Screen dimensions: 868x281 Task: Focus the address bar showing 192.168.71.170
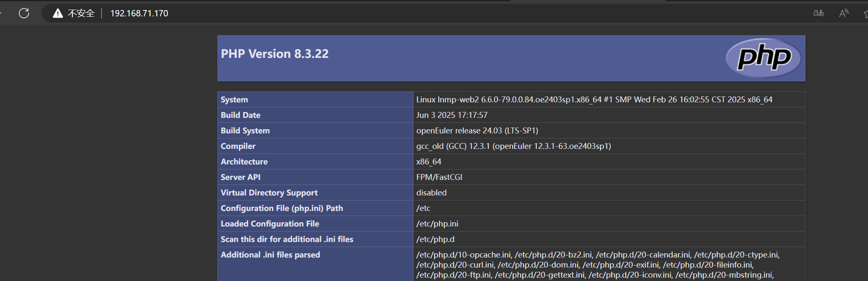(139, 13)
